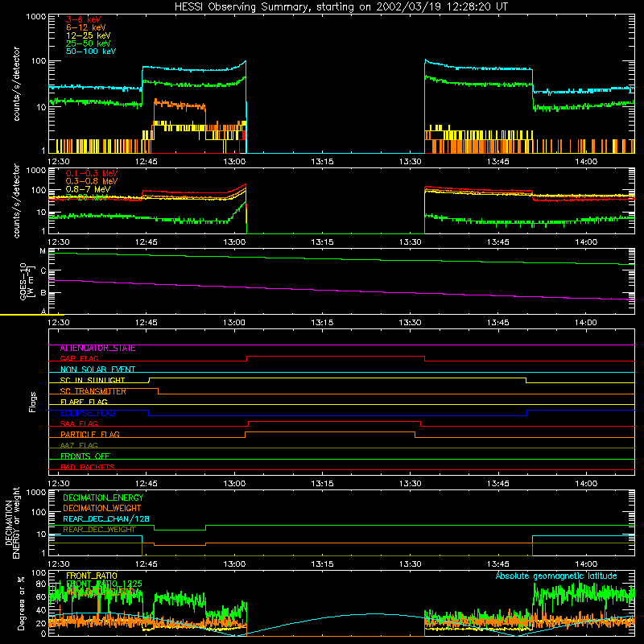
Task: Pick the 50-100 keV legend label
Action: coord(91,52)
